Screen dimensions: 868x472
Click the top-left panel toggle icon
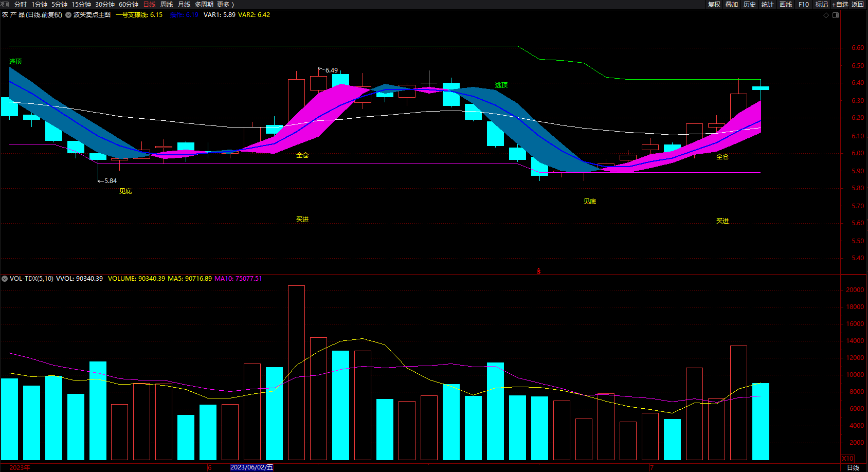tap(5, 4)
